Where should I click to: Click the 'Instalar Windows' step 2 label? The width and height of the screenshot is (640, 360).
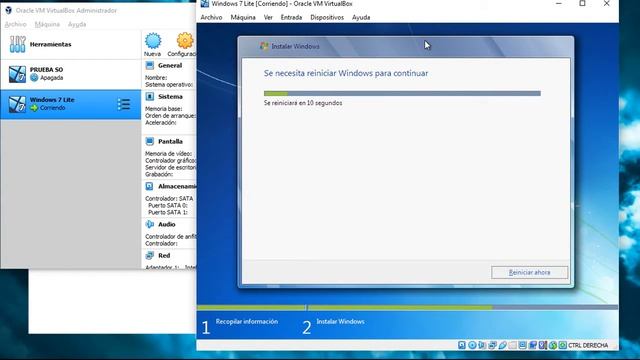click(340, 321)
